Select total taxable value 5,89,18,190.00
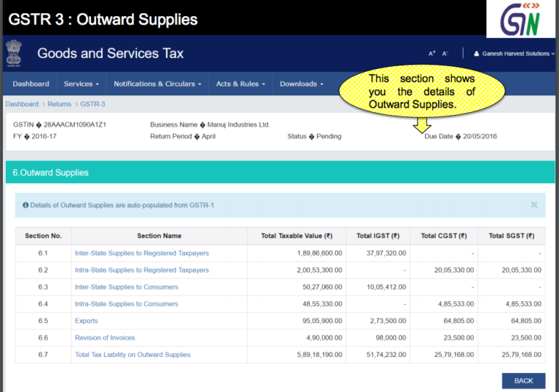Screen dimensions: 559x392 coord(320,355)
